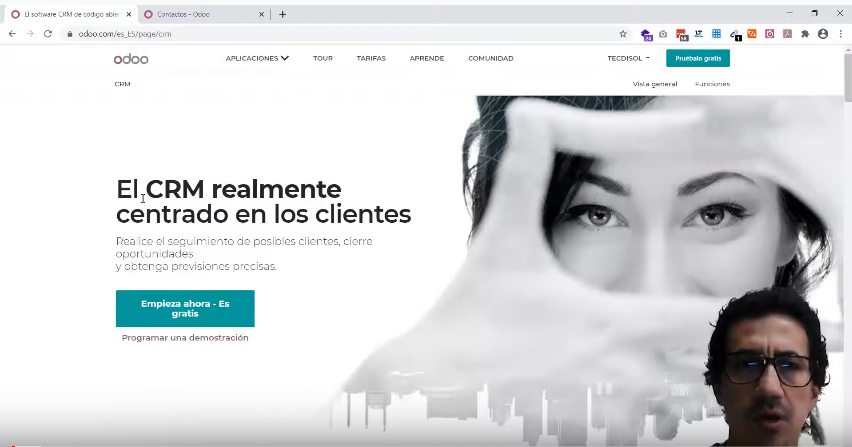Expand the APLICACIONES dropdown menu
The height and width of the screenshot is (447, 852).
[x=257, y=59]
